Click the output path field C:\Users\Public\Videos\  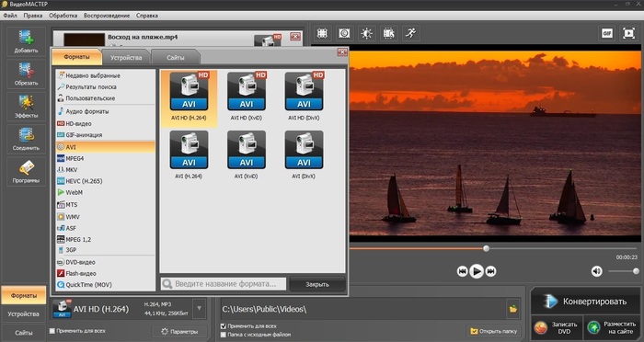363,309
